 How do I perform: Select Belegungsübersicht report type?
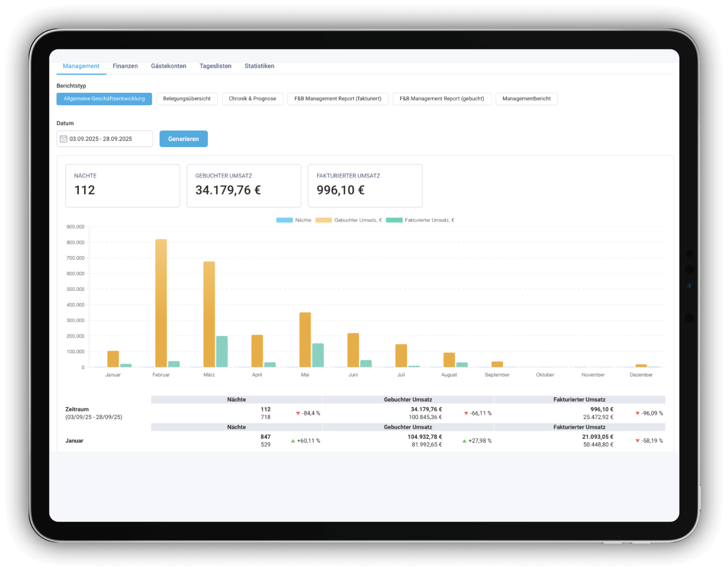[187, 99]
